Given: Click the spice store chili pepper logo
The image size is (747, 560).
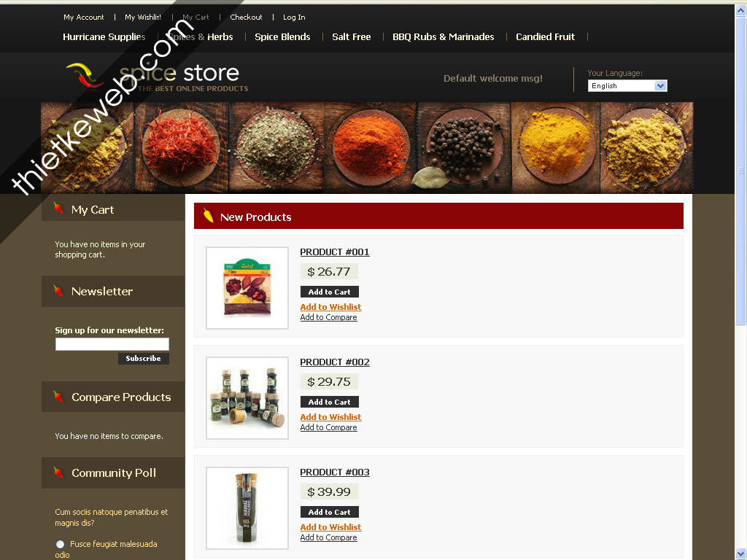Looking at the screenshot, I should point(85,75).
